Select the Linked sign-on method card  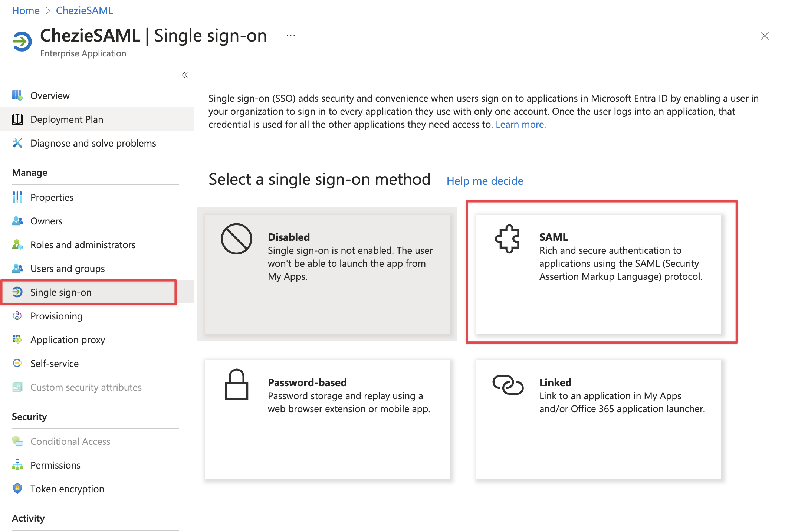click(x=598, y=419)
